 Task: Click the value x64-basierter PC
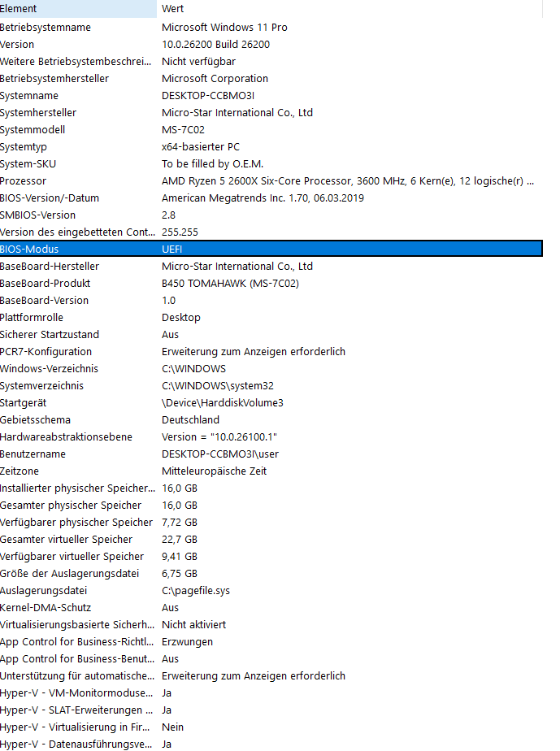click(200, 147)
